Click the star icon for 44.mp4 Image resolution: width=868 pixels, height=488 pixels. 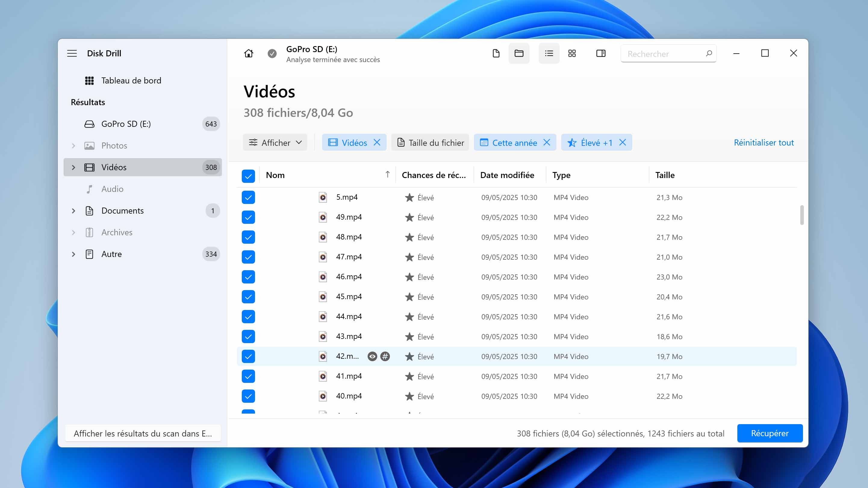[409, 317]
